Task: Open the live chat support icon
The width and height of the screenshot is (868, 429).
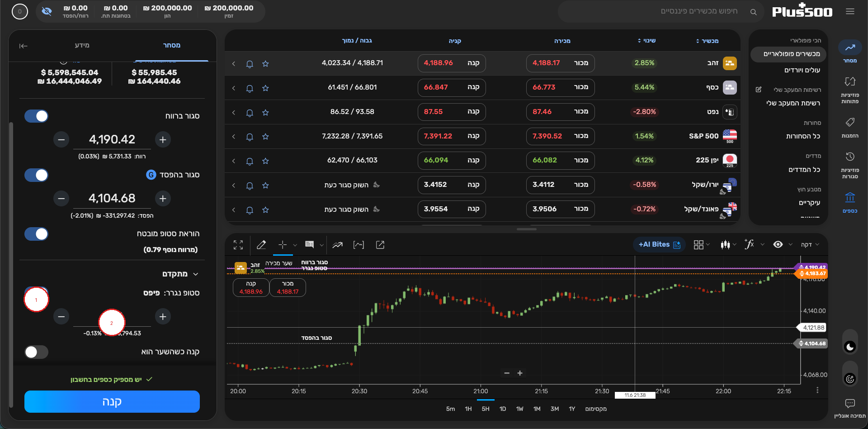Action: point(850,403)
